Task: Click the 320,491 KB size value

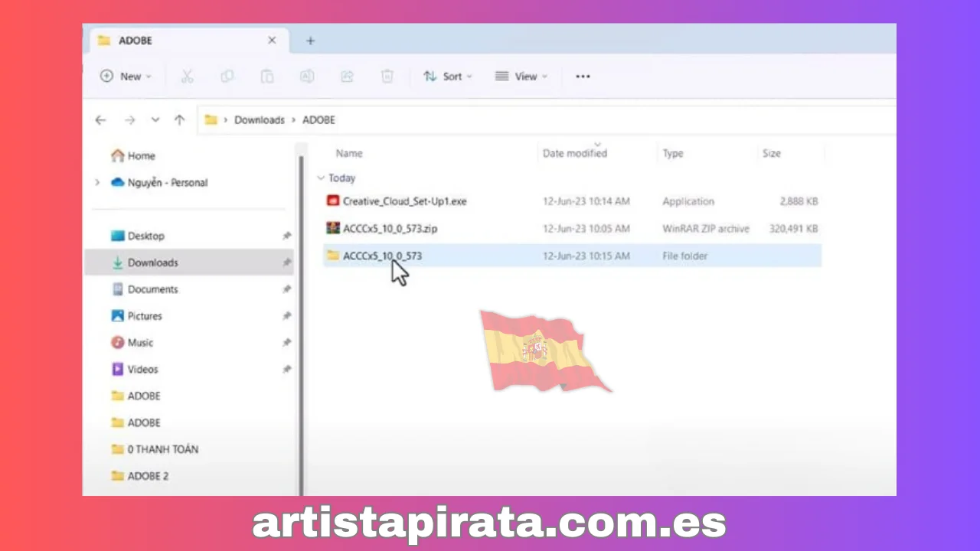Action: pos(794,229)
